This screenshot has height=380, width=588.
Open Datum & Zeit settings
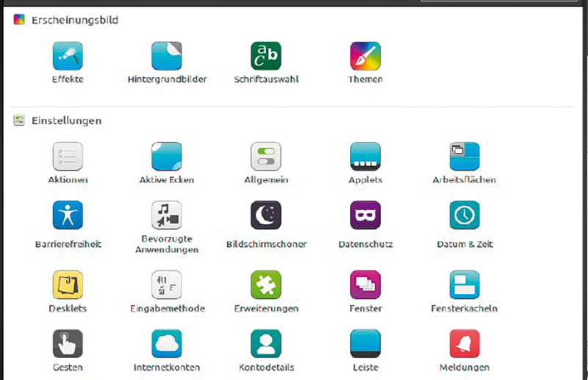(465, 215)
